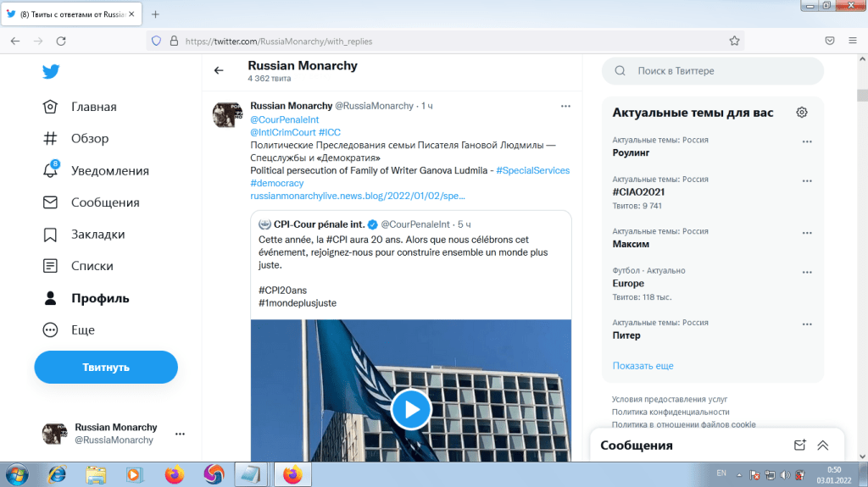
Task: Click the #SpecialServices hashtag
Action: coord(532,170)
